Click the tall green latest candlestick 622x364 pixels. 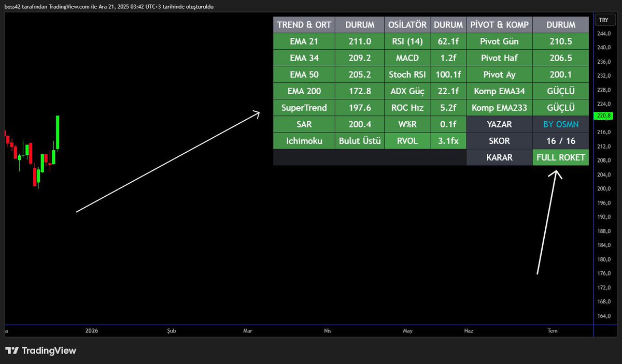(x=58, y=132)
